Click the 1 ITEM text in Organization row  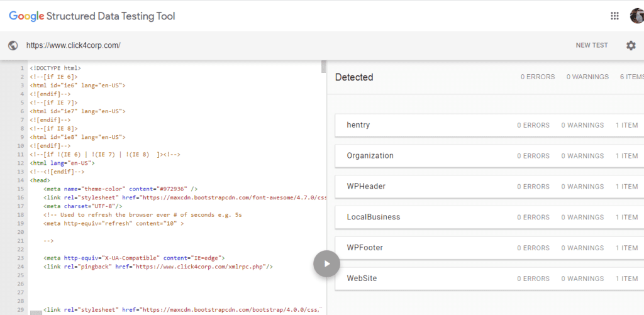627,156
